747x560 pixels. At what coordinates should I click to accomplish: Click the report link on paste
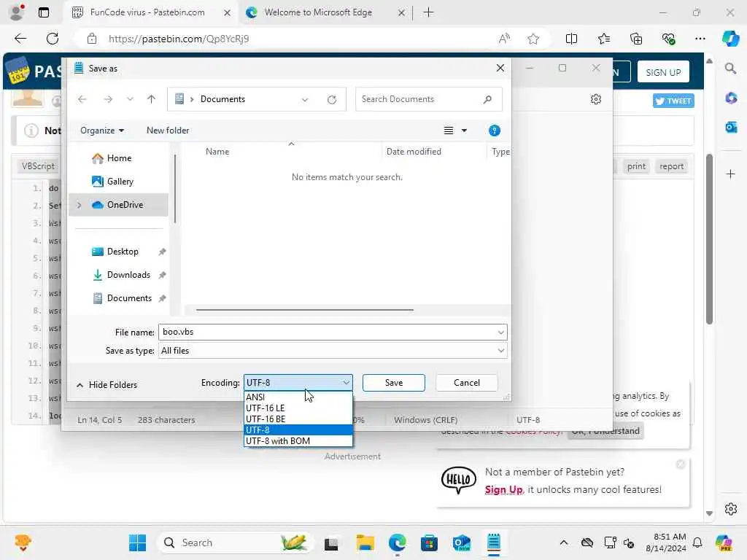(671, 166)
